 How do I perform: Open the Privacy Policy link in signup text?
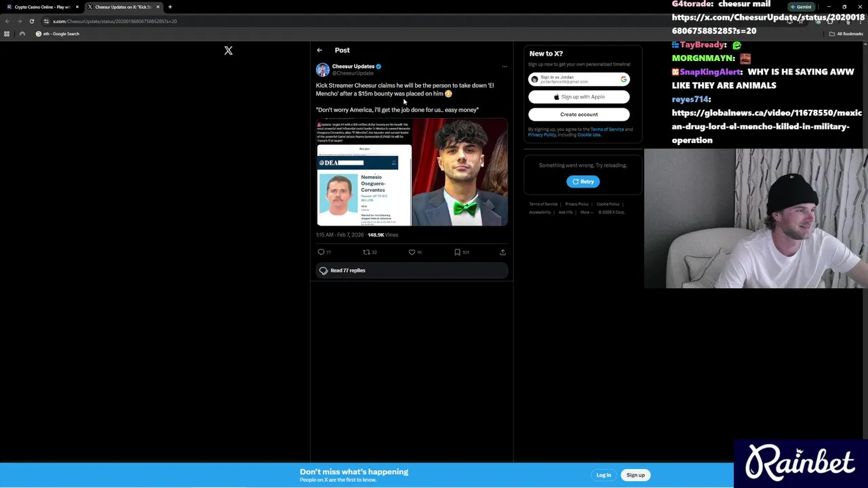pyautogui.click(x=542, y=135)
